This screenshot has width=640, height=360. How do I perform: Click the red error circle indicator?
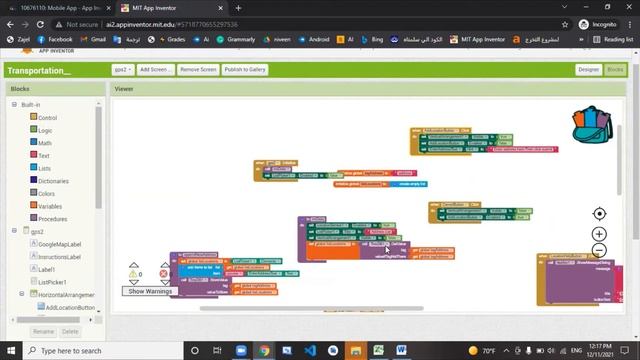[x=163, y=274]
